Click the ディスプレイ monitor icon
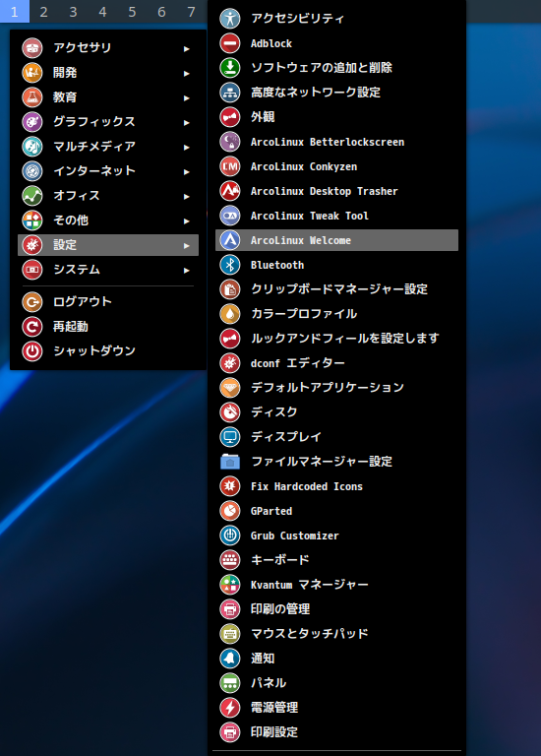This screenshot has width=541, height=756. click(x=230, y=437)
